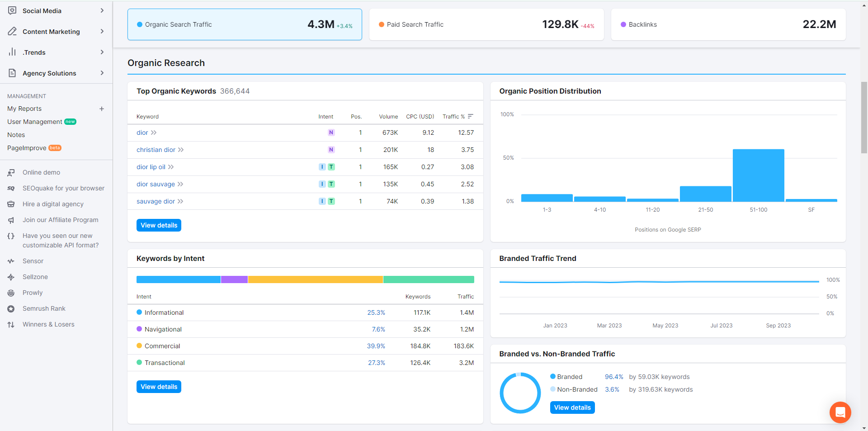Click the 51-100 bar in position chart

point(758,175)
